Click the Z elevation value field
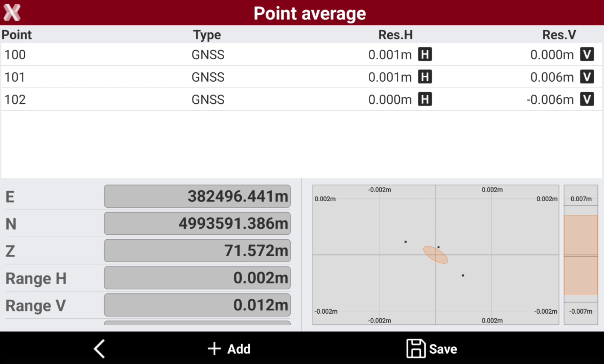The width and height of the screenshot is (604, 364). pyautogui.click(x=197, y=251)
